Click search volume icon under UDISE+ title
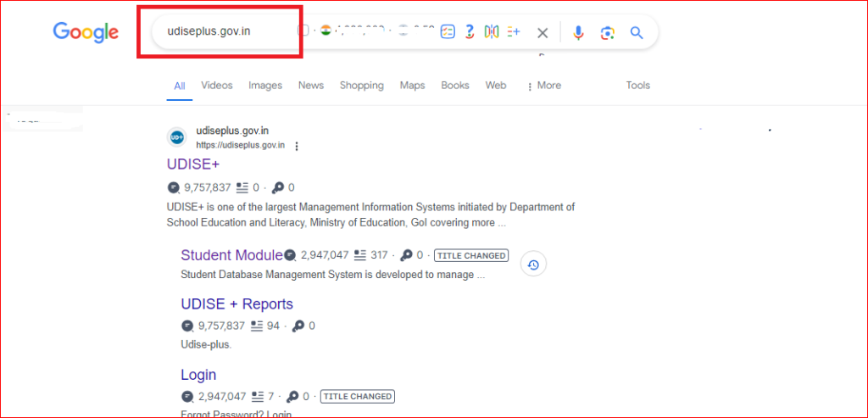868x418 pixels. (174, 187)
